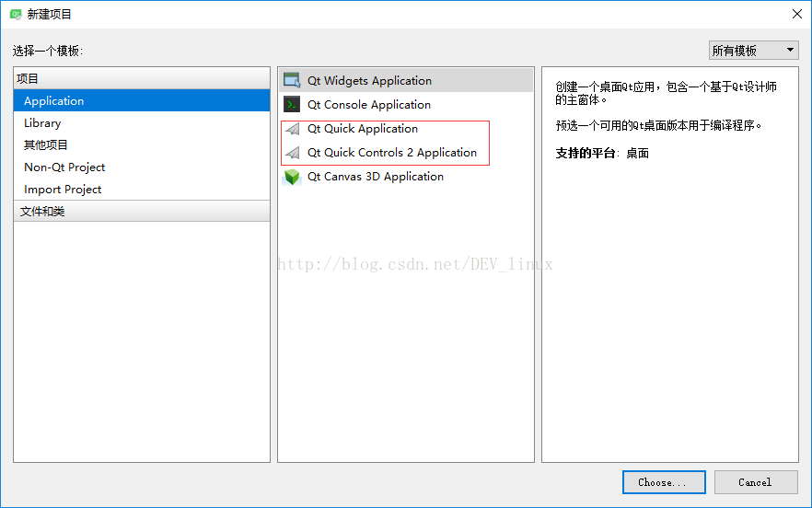Click the 文件和类 section header

[142, 212]
